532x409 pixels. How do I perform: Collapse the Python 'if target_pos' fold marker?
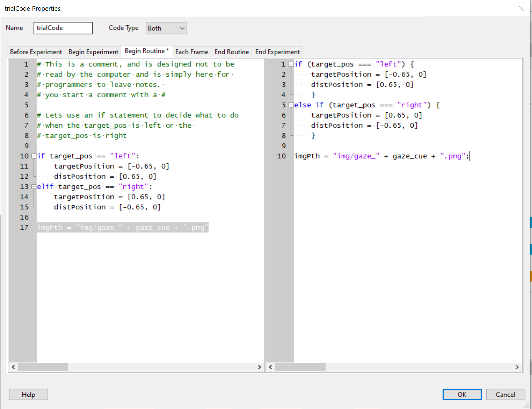pyautogui.click(x=34, y=156)
